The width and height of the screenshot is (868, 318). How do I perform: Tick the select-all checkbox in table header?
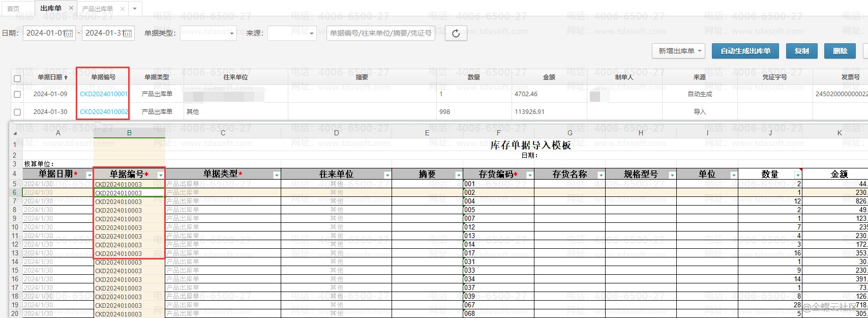pos(17,78)
